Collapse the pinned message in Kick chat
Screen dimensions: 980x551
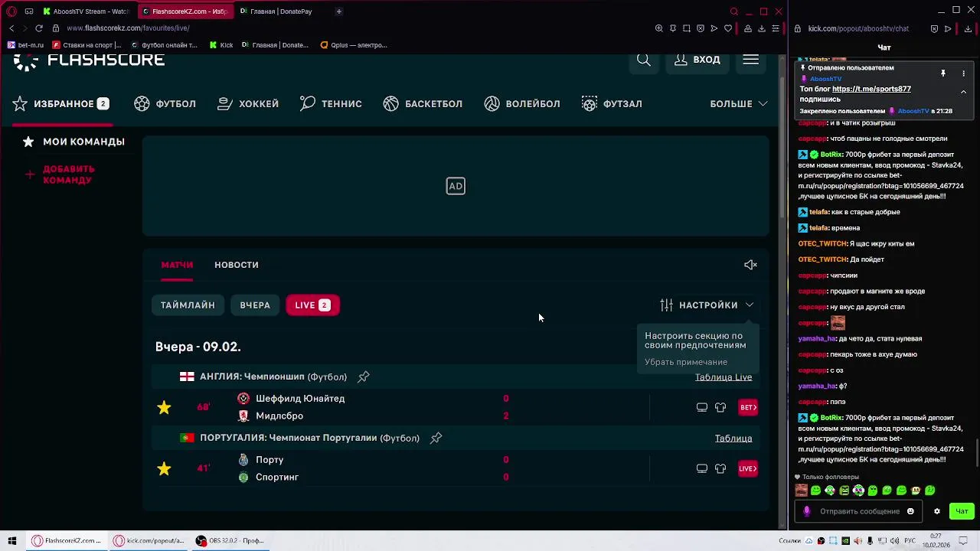(963, 92)
